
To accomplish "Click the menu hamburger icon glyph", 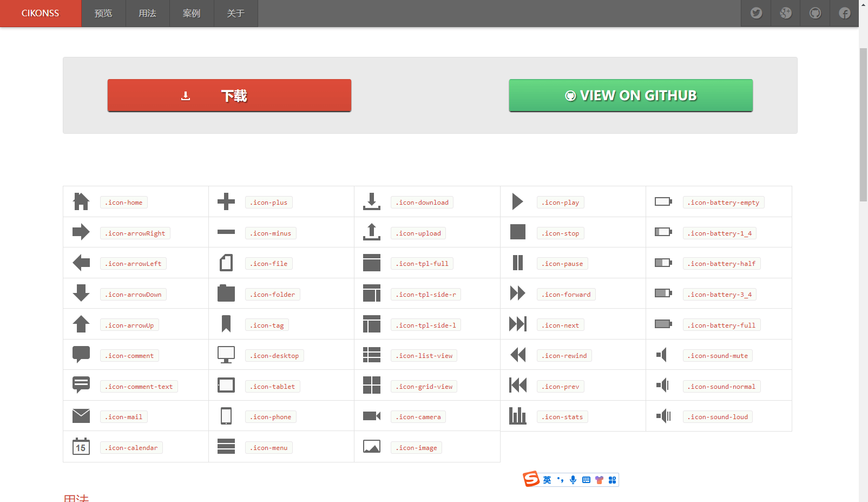I will (x=226, y=447).
